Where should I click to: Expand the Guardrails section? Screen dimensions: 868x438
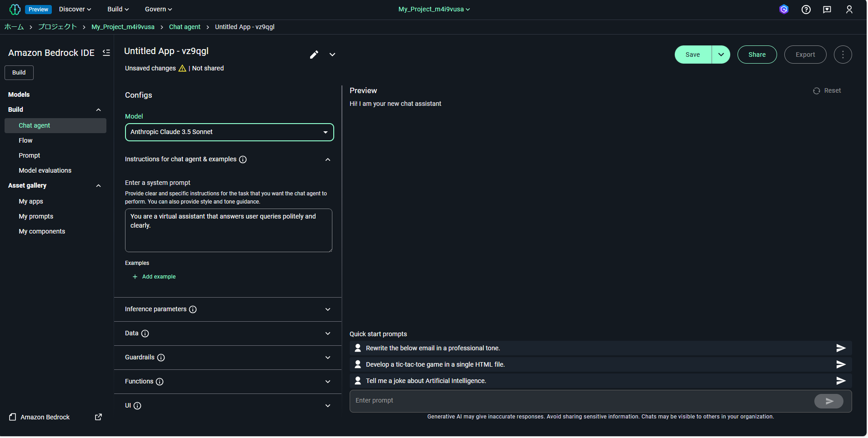[x=328, y=358]
